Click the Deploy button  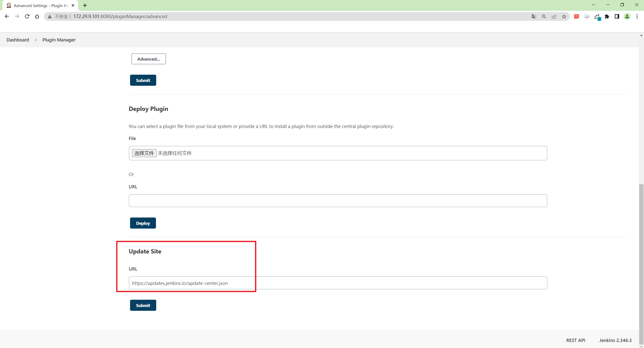pos(143,223)
